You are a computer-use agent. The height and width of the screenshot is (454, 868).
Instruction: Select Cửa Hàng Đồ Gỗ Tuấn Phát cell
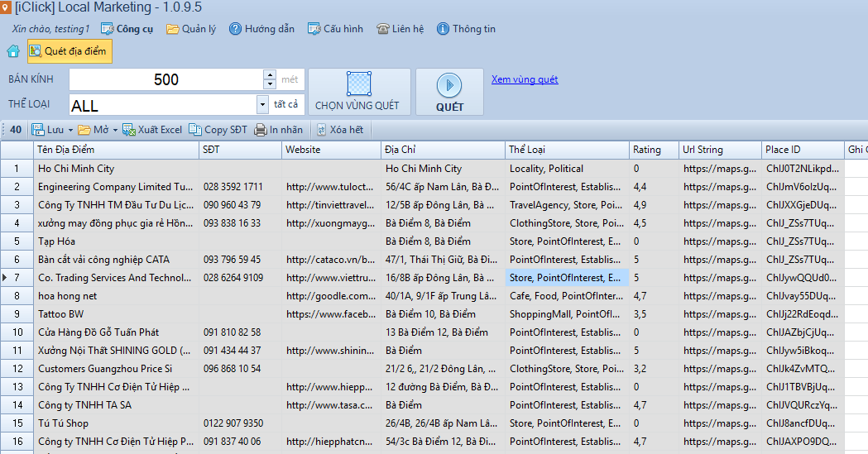click(116, 332)
